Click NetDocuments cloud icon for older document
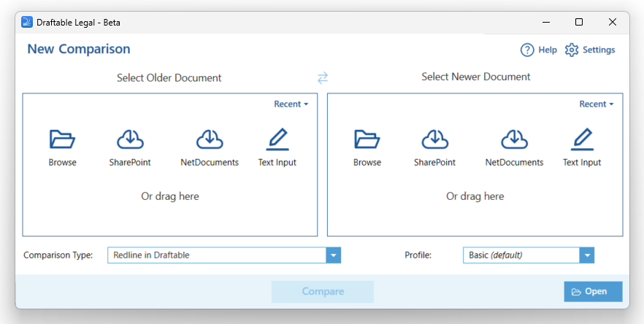The image size is (644, 324). click(x=210, y=139)
